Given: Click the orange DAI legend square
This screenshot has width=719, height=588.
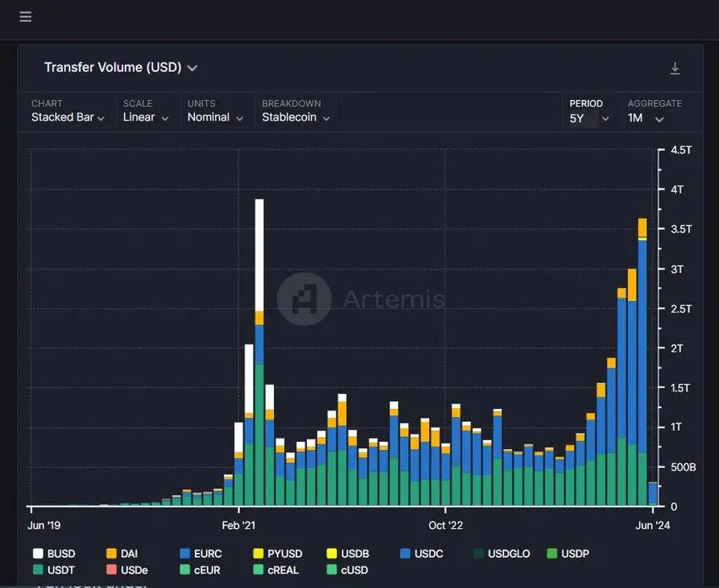Looking at the screenshot, I should pyautogui.click(x=112, y=554).
